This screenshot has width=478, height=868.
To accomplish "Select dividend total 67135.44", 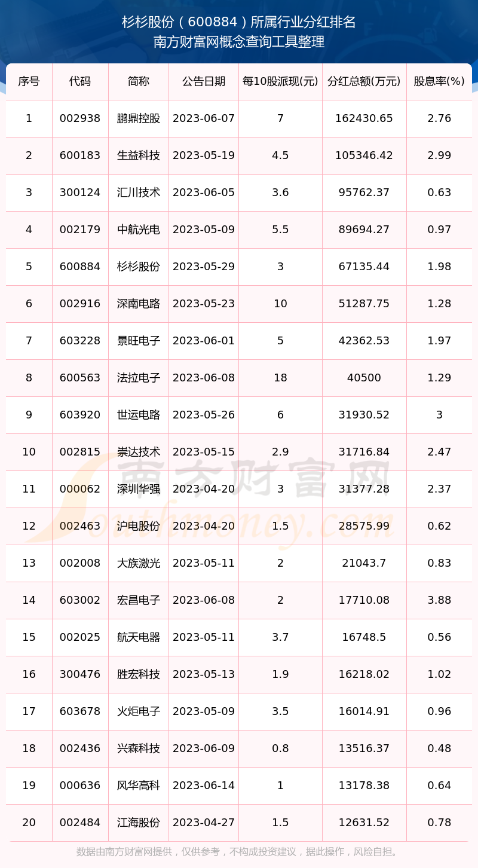I will click(x=364, y=267).
